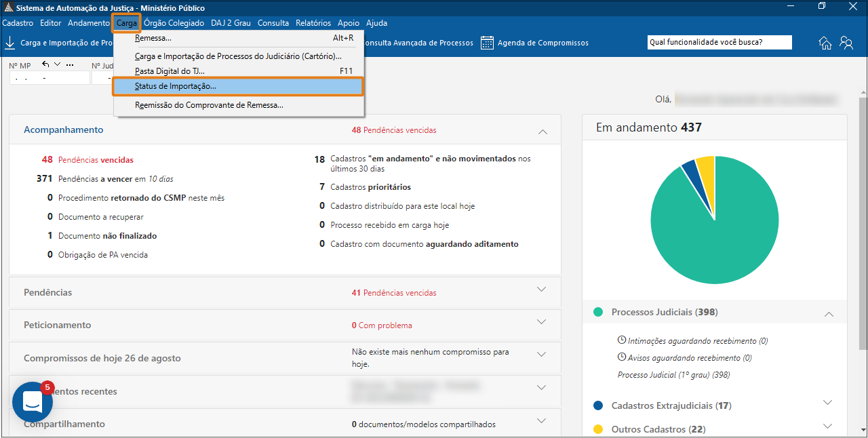Expand Cadastros Extrajudiciais category

tap(827, 403)
